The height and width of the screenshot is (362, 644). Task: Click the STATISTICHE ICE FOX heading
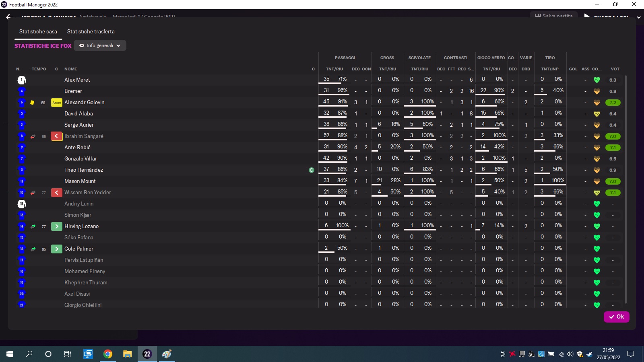[x=43, y=46]
